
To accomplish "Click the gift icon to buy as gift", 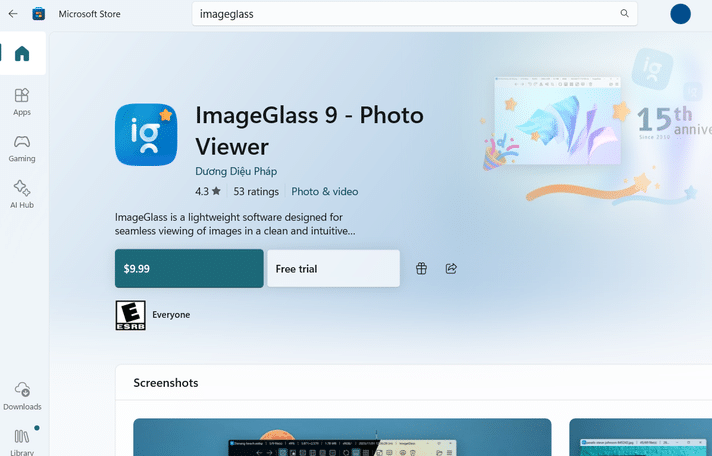I will click(x=421, y=268).
